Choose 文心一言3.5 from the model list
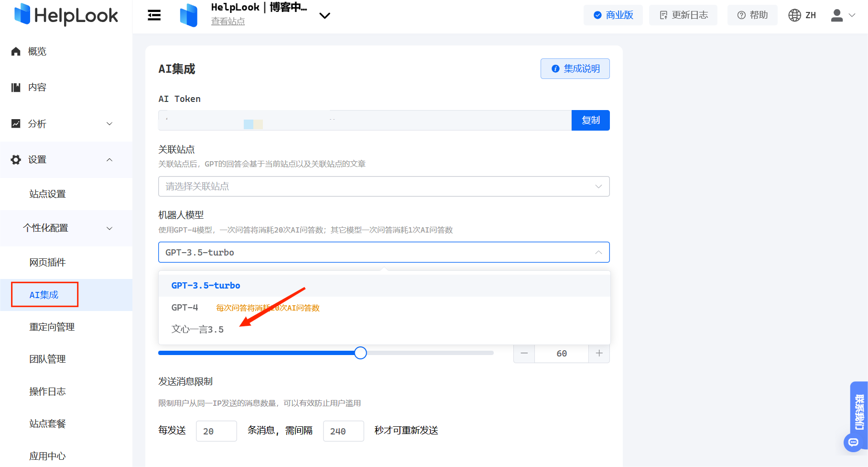 (384, 330)
